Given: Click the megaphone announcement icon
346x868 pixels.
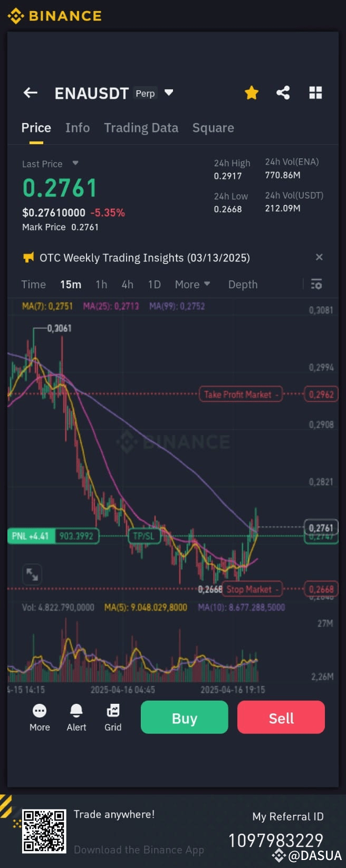Looking at the screenshot, I should (x=28, y=257).
